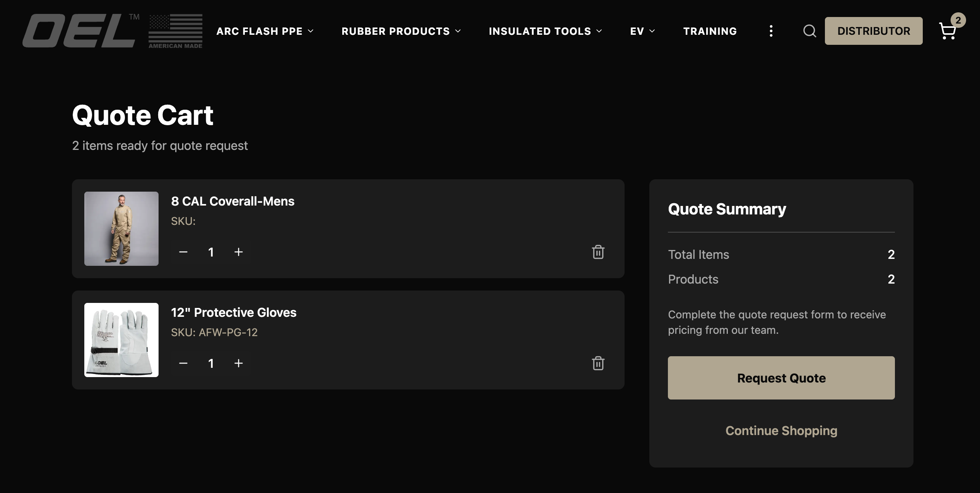Decrease quantity of 8 CAL Coverall-Mens
Image resolution: width=980 pixels, height=493 pixels.
tap(183, 252)
